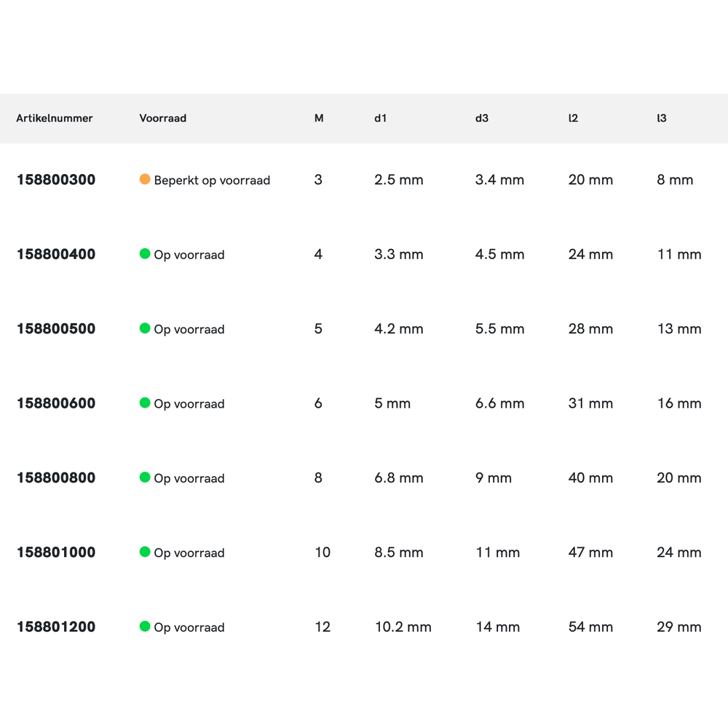The image size is (728, 728).
Task: Select the 10.2 mm d1 value
Action: point(403,627)
